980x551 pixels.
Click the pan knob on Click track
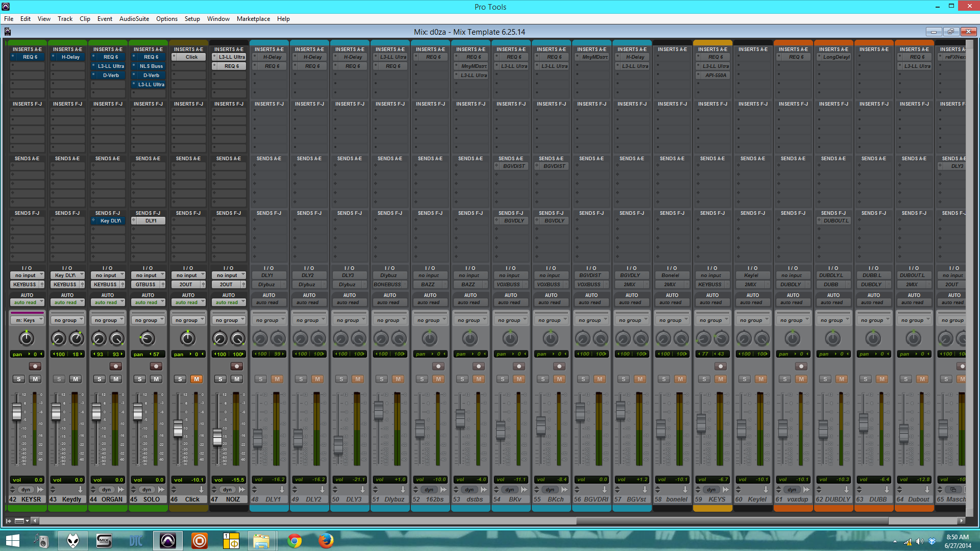[188, 338]
